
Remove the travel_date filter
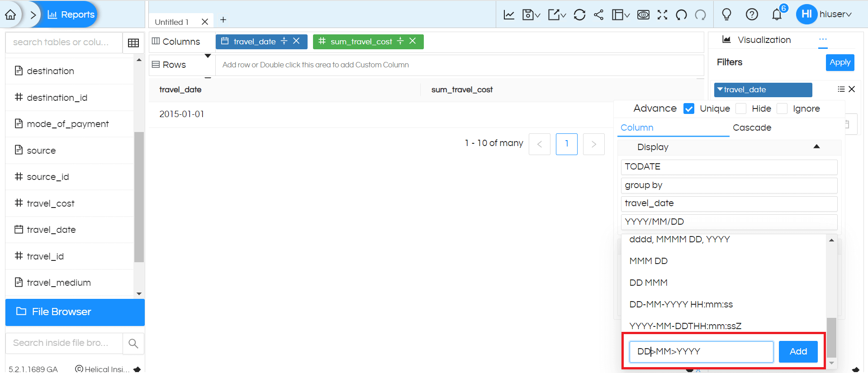pyautogui.click(x=852, y=89)
